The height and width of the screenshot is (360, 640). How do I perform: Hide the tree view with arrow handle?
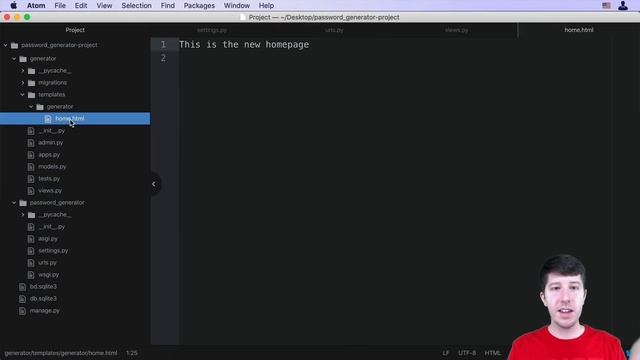click(x=154, y=184)
